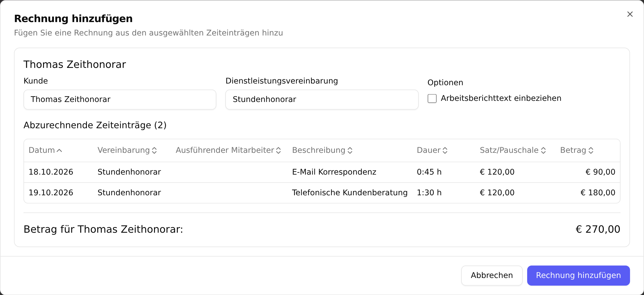Close the Rechnung hinzufügen dialog

630,14
